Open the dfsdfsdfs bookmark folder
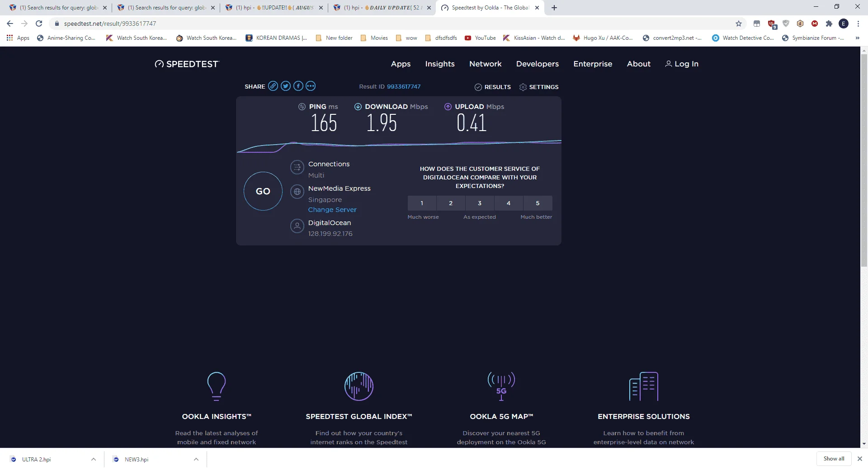This screenshot has width=868, height=470. (441, 38)
